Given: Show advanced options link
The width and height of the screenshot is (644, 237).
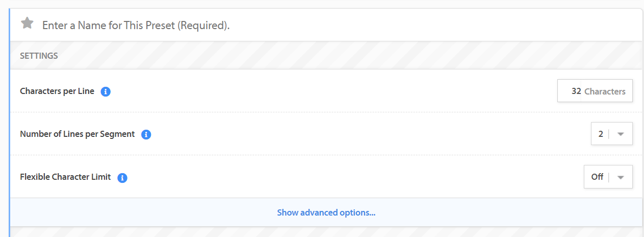Looking at the screenshot, I should click(326, 212).
